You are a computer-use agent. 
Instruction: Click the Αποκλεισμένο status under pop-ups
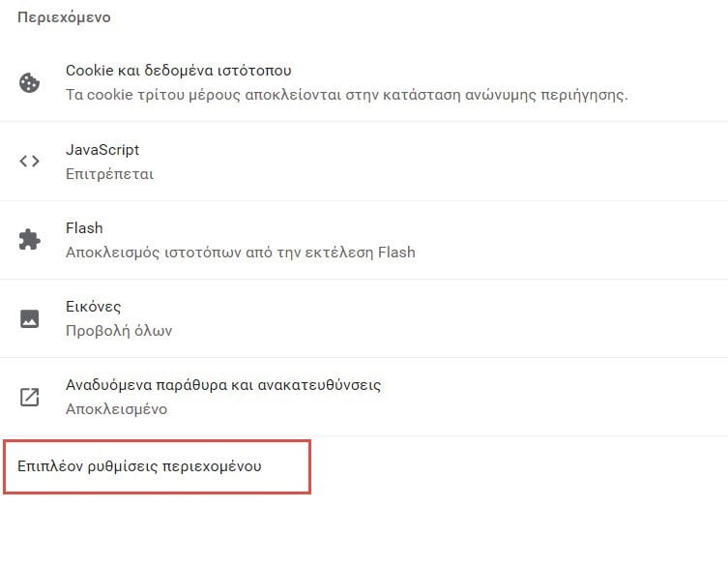(117, 409)
